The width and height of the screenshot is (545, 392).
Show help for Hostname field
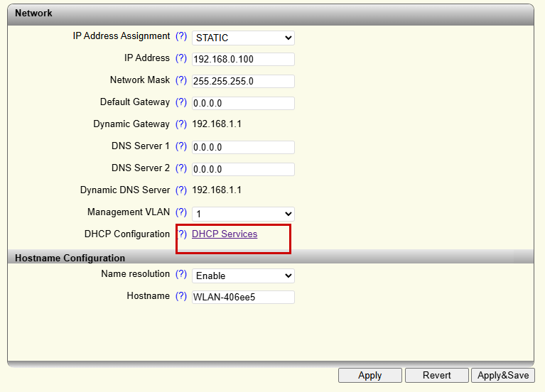click(181, 296)
